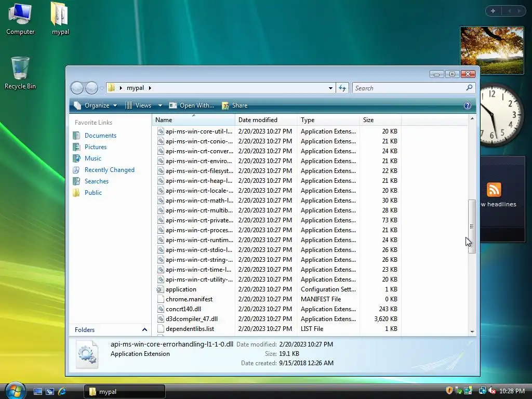Select the application configuration file icon
The height and width of the screenshot is (399, 532).
click(x=161, y=289)
